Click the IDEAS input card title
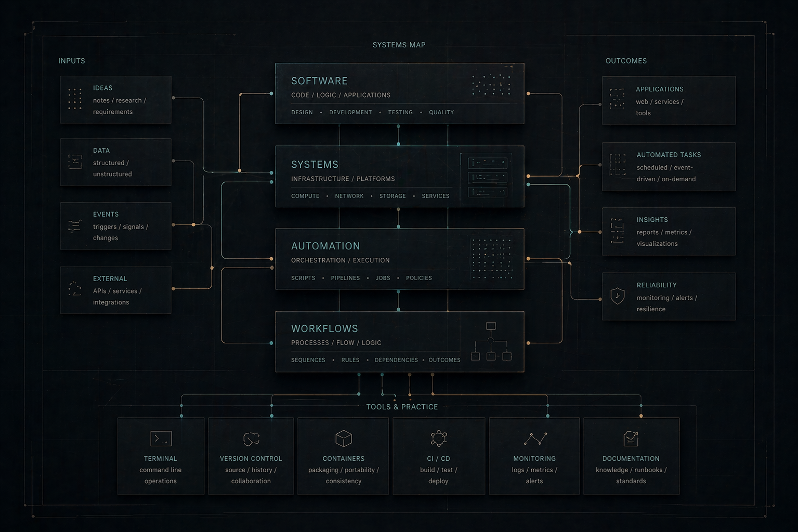The height and width of the screenshot is (532, 798). (103, 88)
